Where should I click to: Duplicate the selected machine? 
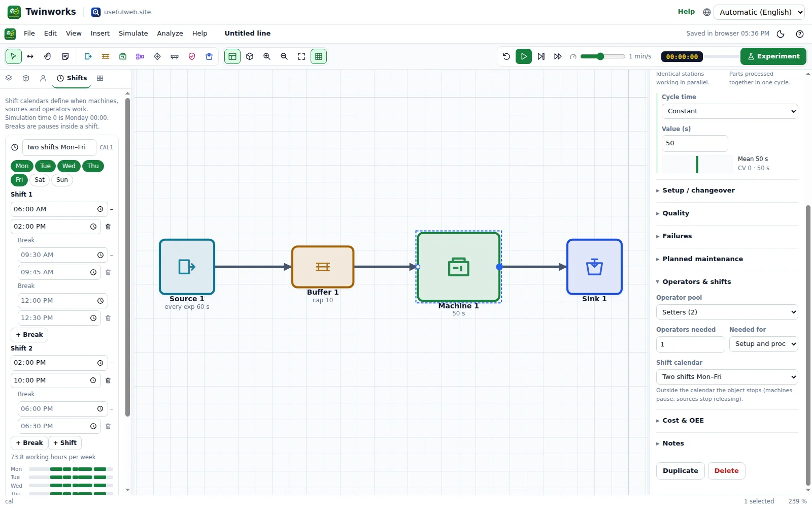[681, 471]
